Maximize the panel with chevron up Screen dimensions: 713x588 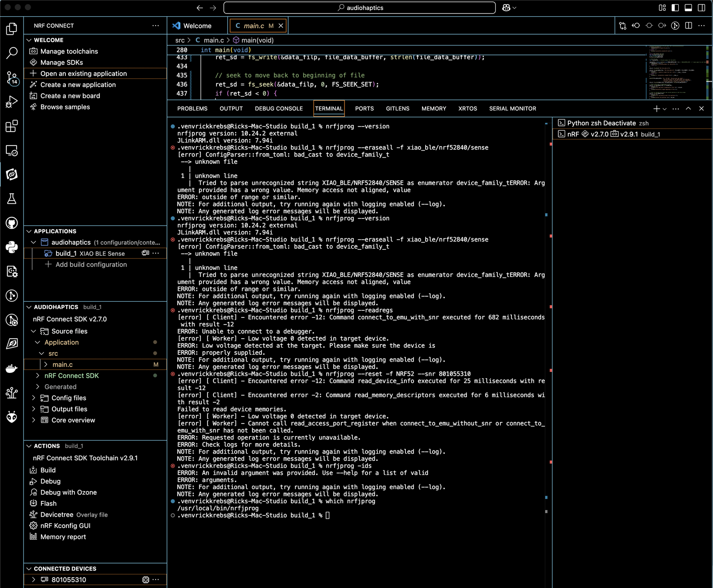pyautogui.click(x=688, y=109)
